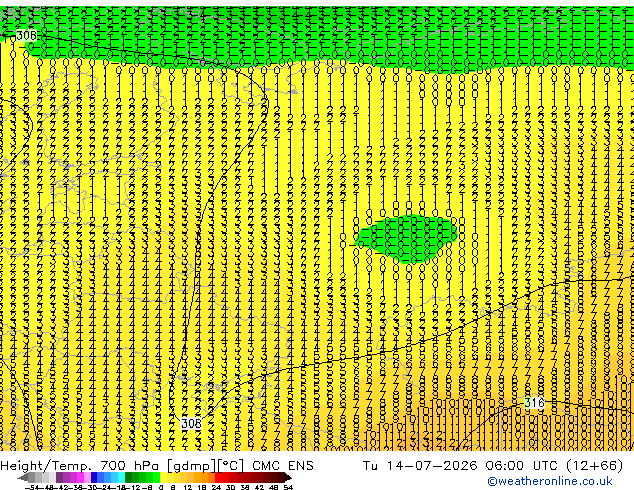Click the cyan legend swatch
The width and height of the screenshot is (634, 490).
(121, 477)
